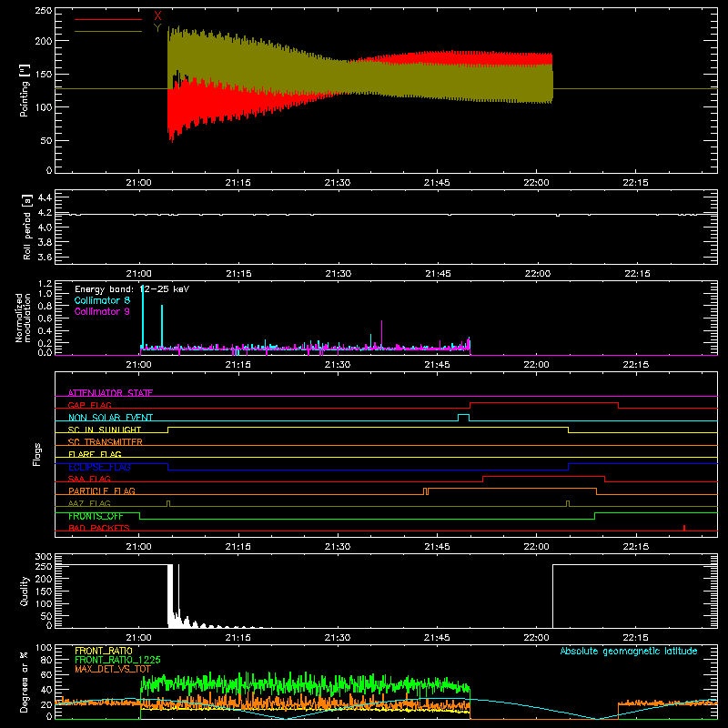Click the 'Normalized modulation' axis title
Image resolution: width=728 pixels, height=728 pixels.
(x=24, y=318)
